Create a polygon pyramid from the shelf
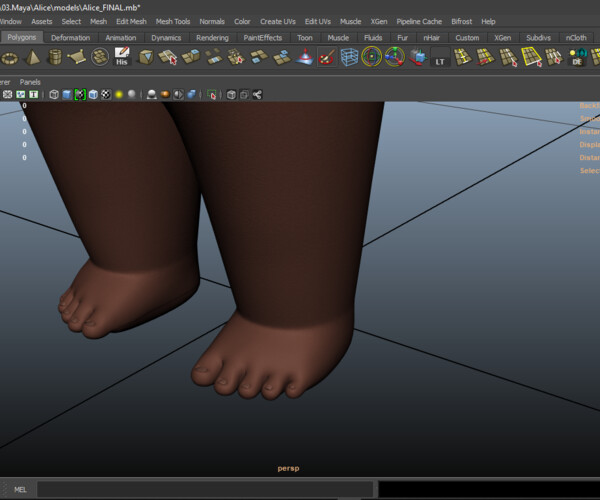 pyautogui.click(x=33, y=57)
